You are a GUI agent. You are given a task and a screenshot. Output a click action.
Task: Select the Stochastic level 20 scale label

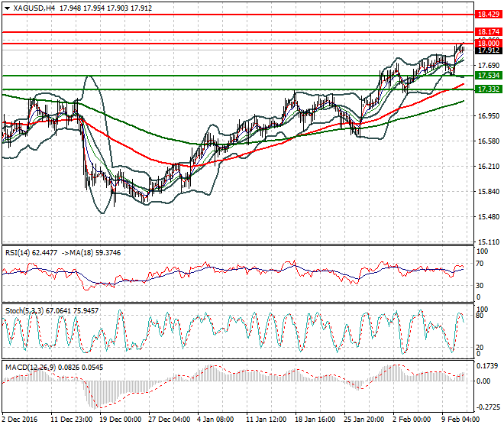click(480, 348)
